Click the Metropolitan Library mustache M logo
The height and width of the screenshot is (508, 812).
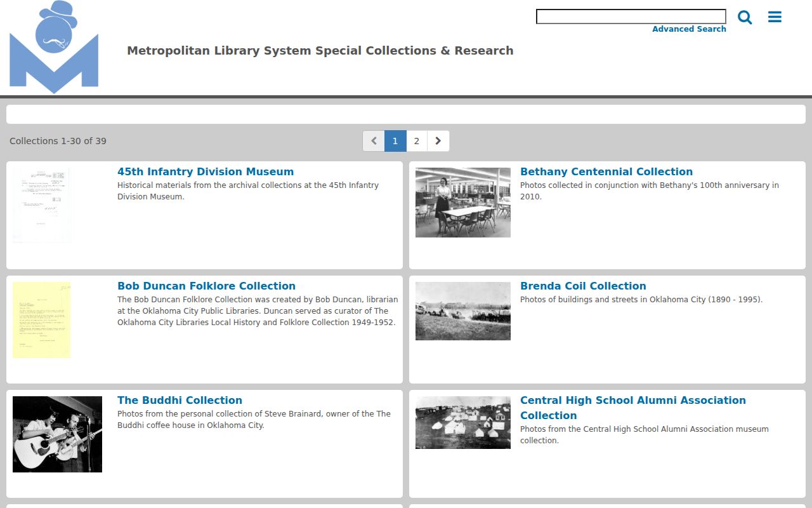(x=54, y=47)
